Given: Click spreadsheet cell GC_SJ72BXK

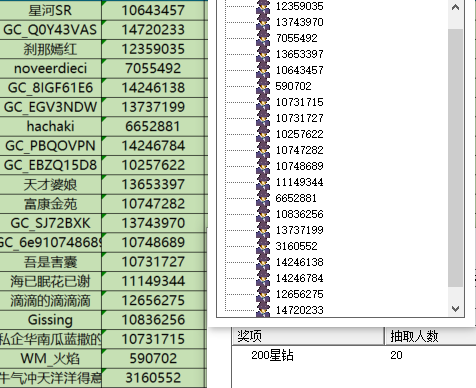Looking at the screenshot, I should tap(50, 223).
